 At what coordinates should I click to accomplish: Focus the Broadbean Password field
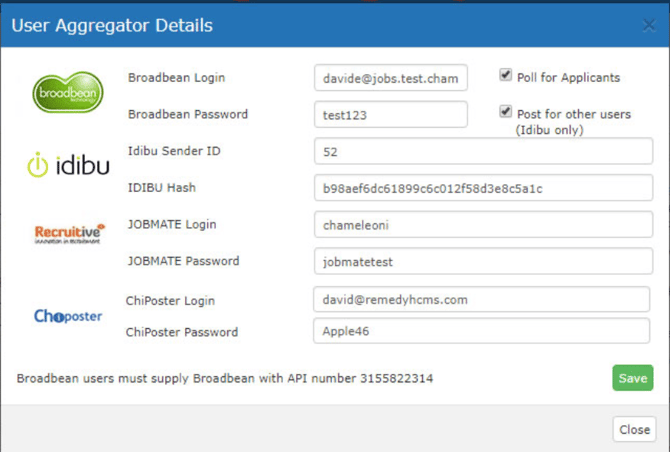[x=391, y=114]
